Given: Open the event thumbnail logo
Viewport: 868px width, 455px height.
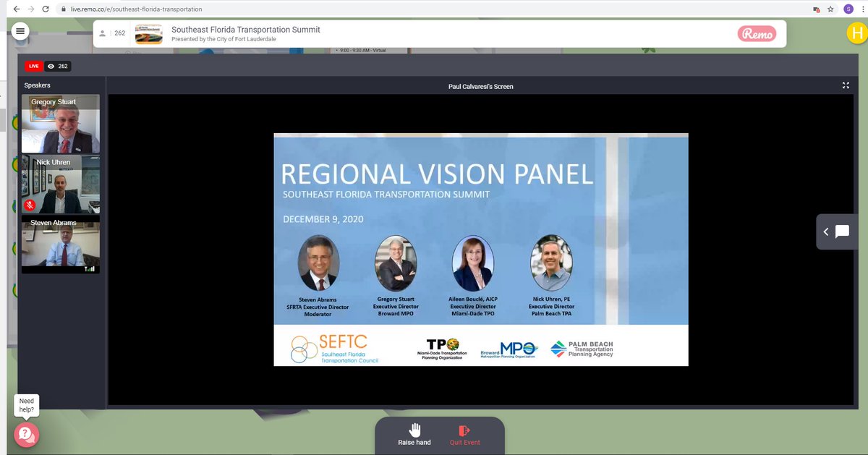Looking at the screenshot, I should (149, 34).
